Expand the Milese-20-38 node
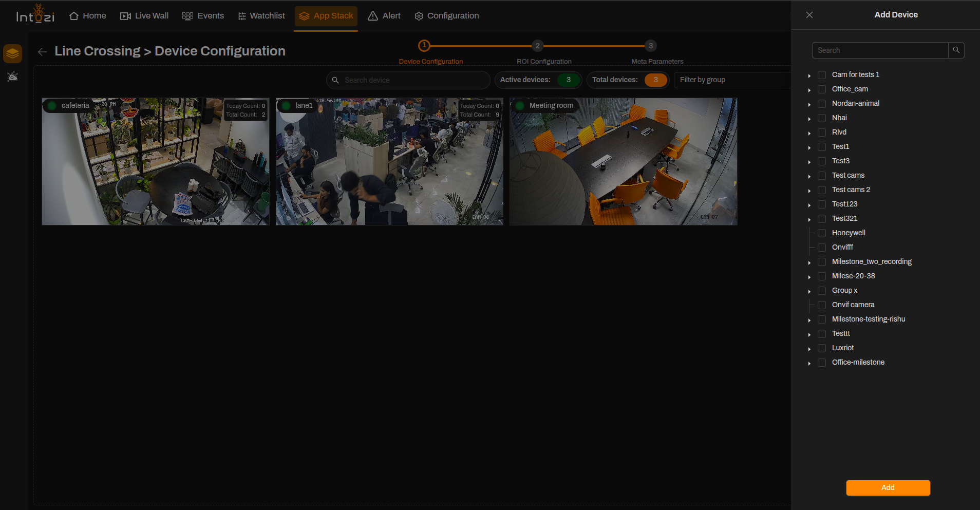Screen dimensions: 980x510 point(809,277)
